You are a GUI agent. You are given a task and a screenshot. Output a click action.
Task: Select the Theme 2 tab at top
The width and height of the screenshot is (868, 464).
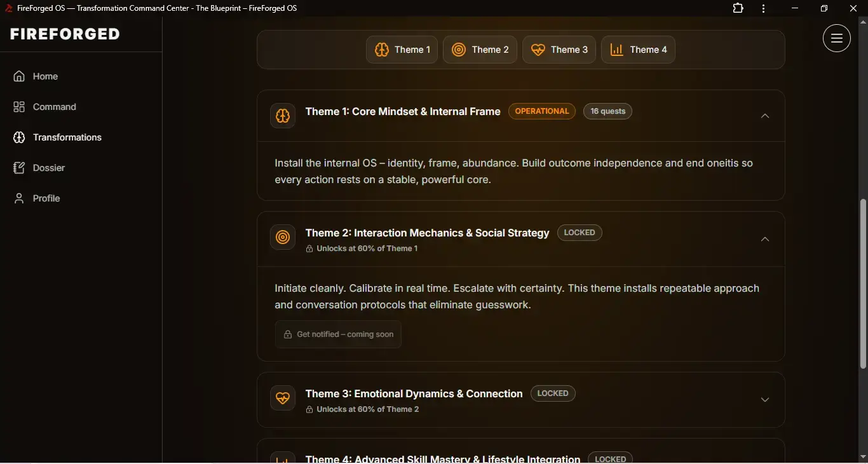(480, 50)
